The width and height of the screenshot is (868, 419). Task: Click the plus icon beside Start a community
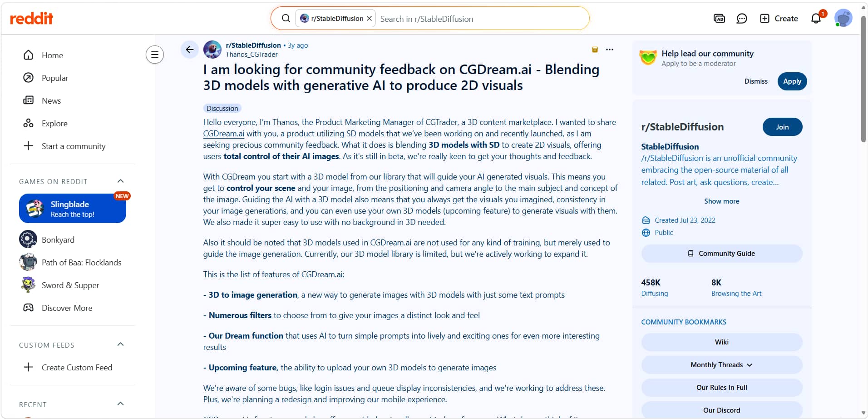(x=28, y=146)
